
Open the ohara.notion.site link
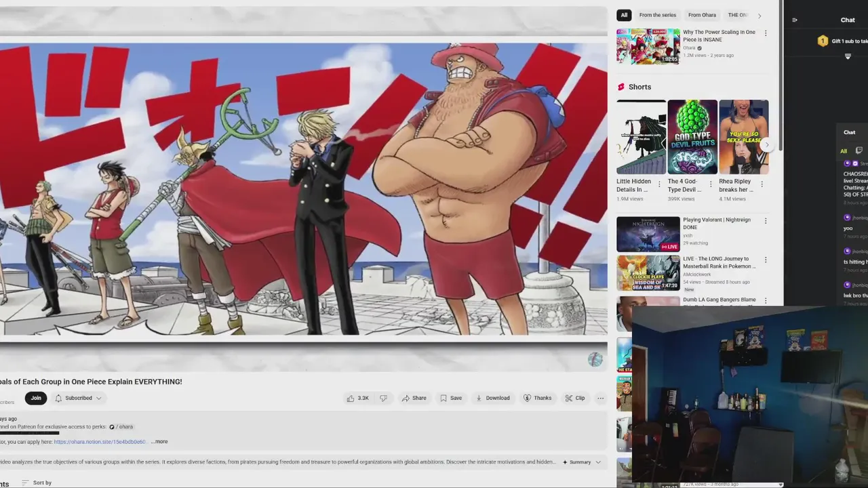tap(100, 442)
